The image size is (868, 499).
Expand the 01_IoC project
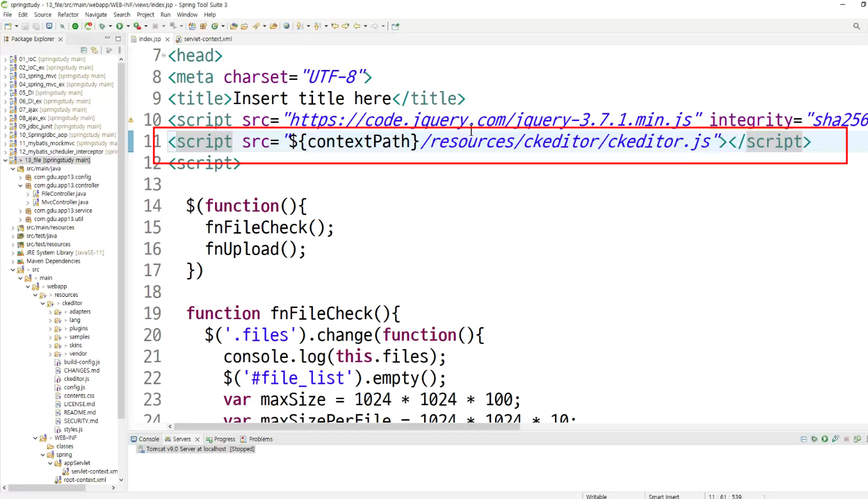5,59
